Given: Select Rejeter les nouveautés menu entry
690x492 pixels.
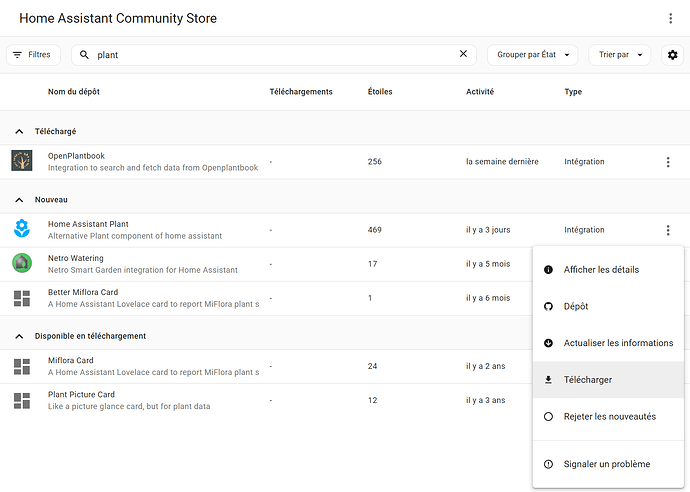Looking at the screenshot, I should tap(608, 417).
